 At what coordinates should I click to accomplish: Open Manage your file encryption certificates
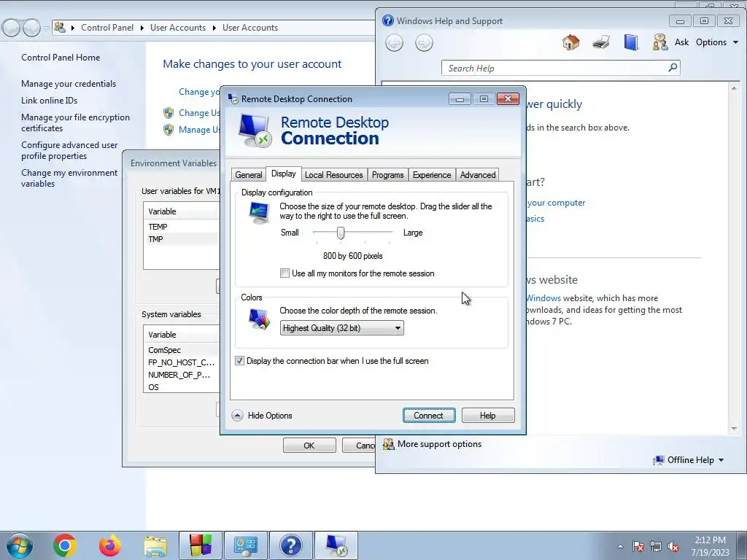tap(75, 122)
